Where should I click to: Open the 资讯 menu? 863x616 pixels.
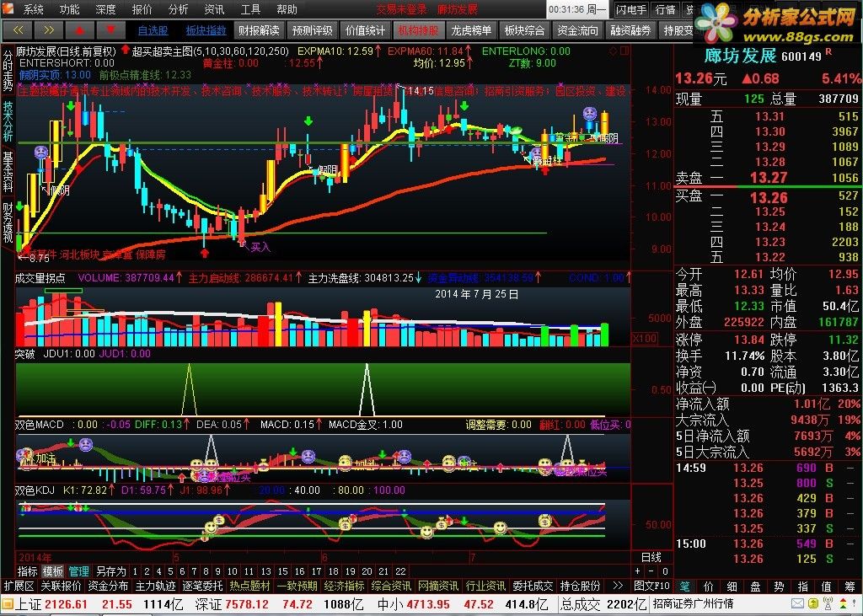click(214, 9)
